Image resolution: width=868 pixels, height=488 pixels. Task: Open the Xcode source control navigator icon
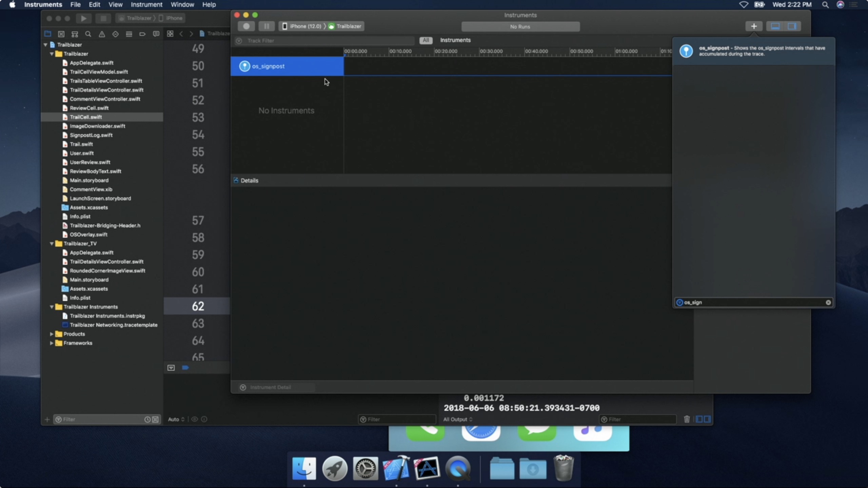61,34
